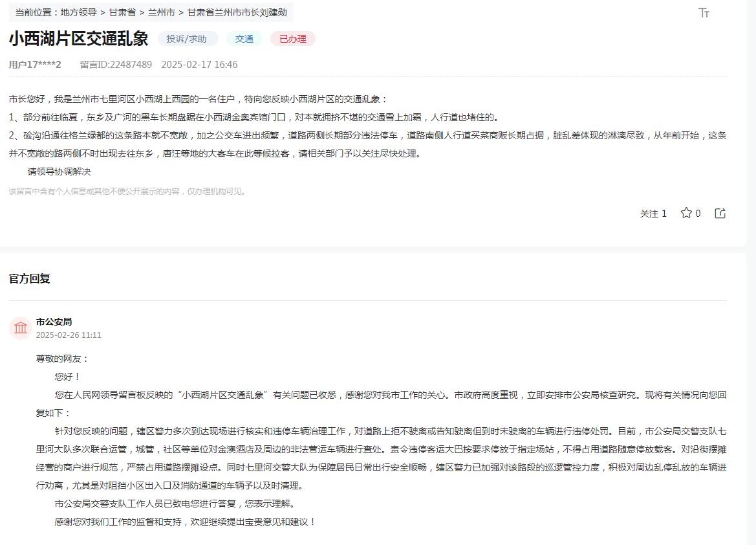Open the 市公安局 responder name
756x545 pixels.
tap(54, 322)
